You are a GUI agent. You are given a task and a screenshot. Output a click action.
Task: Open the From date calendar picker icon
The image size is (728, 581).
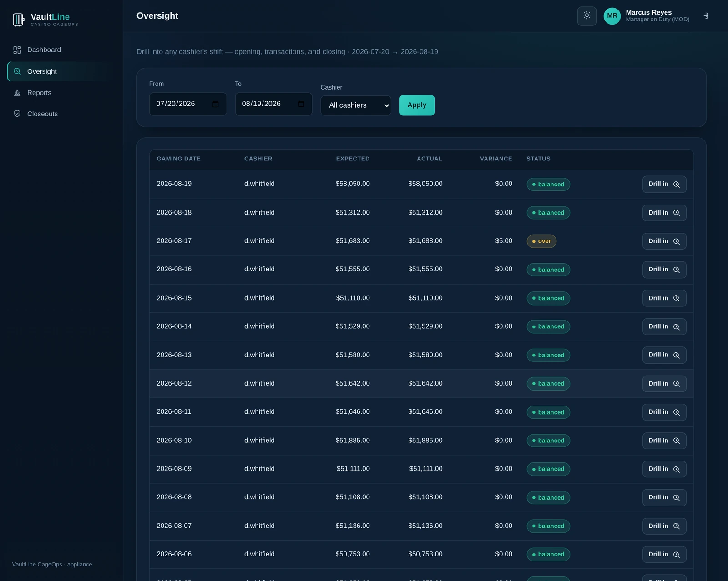[216, 104]
